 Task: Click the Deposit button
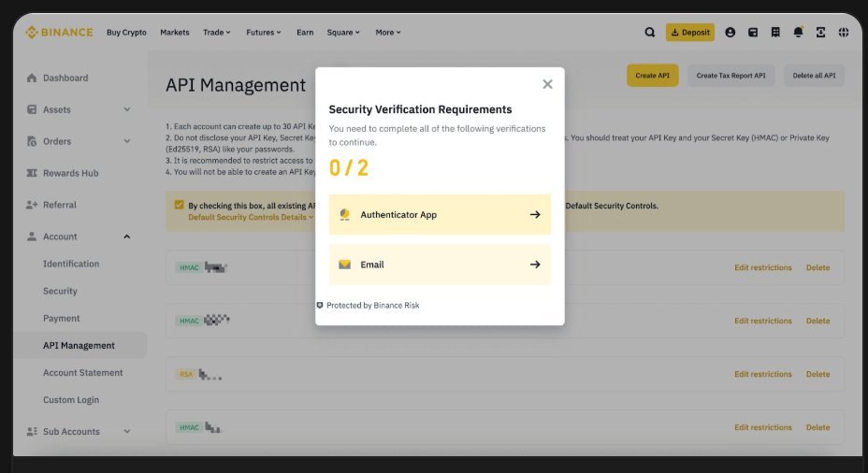tap(689, 32)
